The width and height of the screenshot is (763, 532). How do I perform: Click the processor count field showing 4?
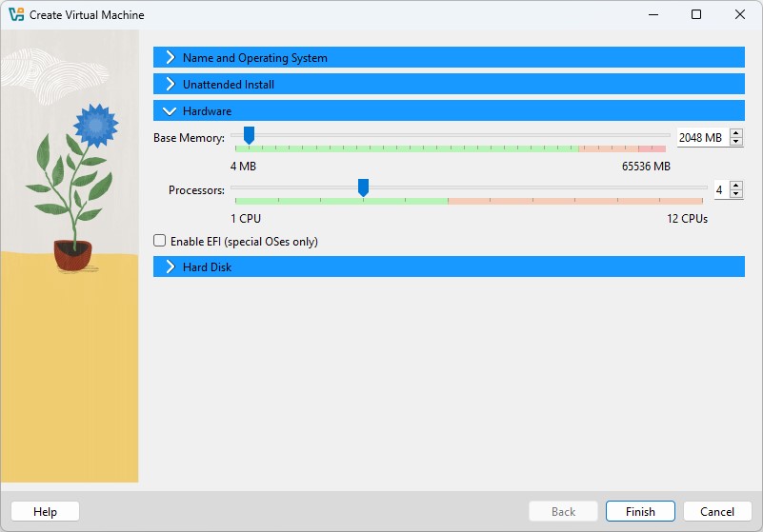721,190
